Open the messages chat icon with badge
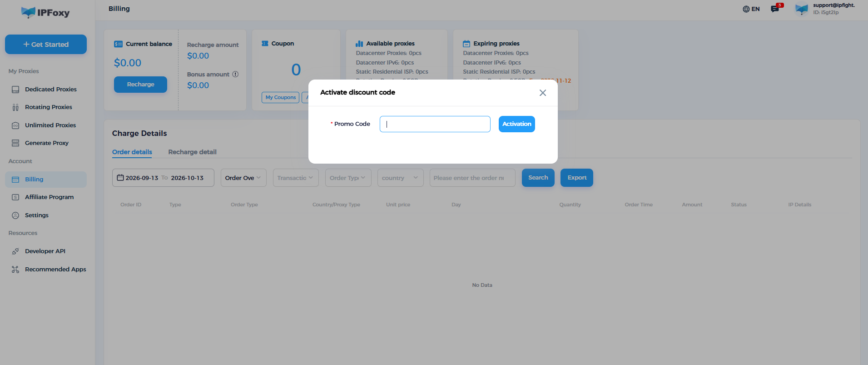 [x=775, y=9]
